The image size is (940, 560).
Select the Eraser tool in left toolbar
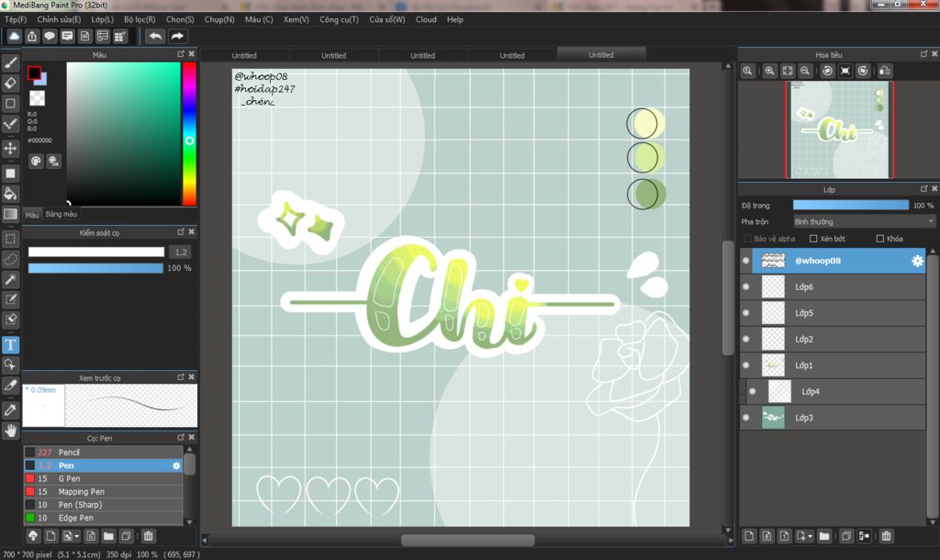(x=10, y=83)
